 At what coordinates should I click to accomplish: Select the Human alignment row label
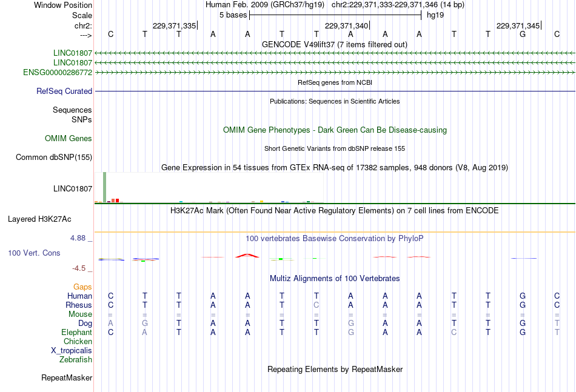[79, 296]
